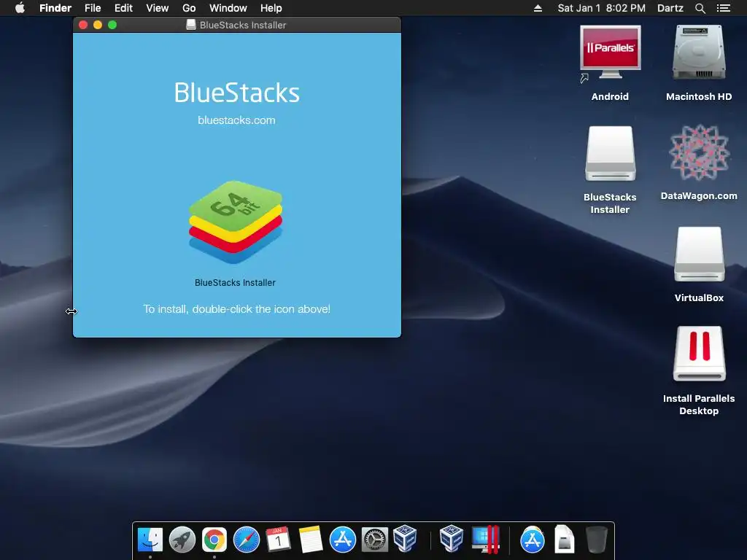Select the BlueStacks Installer disk on desktop

611,153
